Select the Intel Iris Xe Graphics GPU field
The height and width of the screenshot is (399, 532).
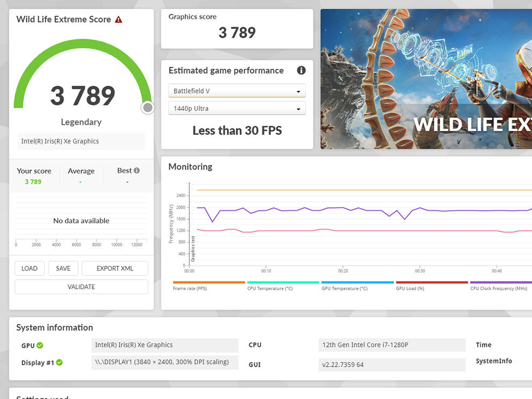pos(165,345)
